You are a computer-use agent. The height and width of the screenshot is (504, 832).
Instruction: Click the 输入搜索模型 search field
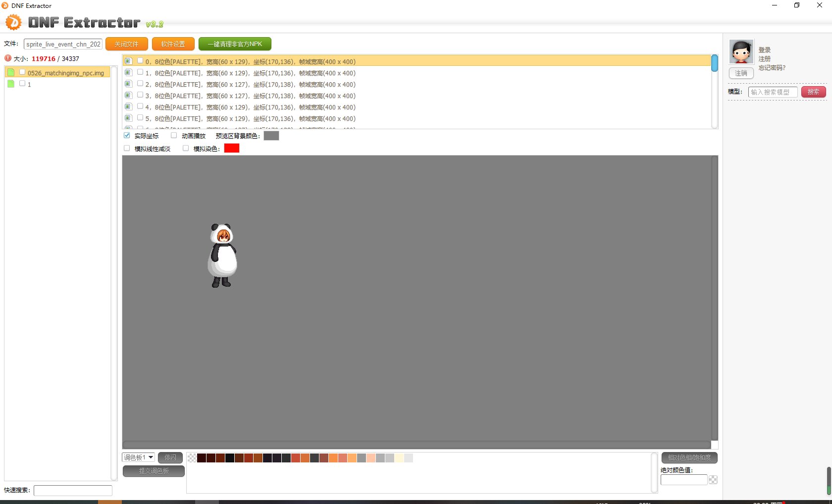[x=773, y=92]
